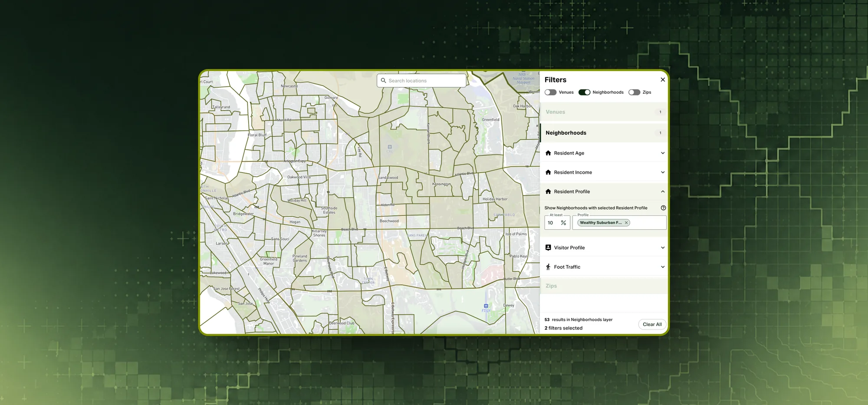This screenshot has width=868, height=405.
Task: Enable the Venues layer toggle
Action: 550,92
